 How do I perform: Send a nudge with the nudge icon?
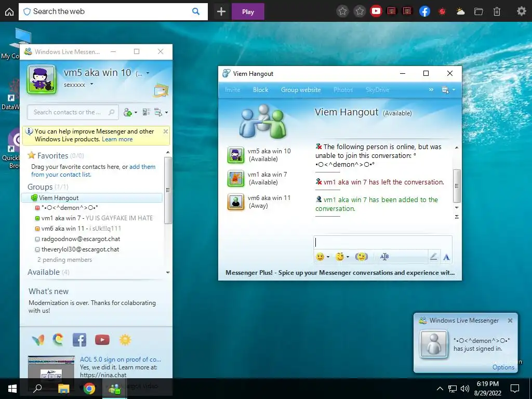(x=362, y=257)
